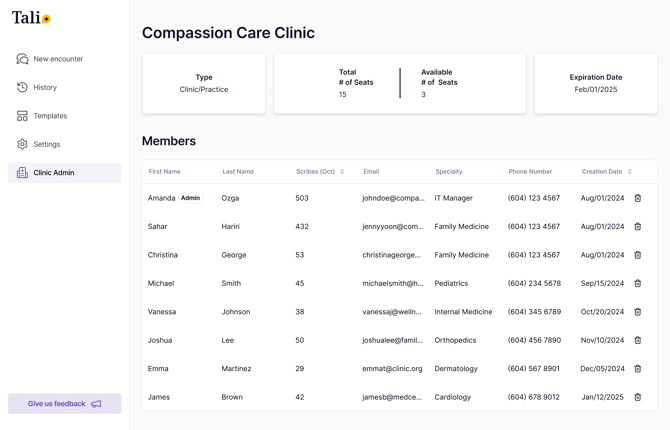The width and height of the screenshot is (670, 430).
Task: Click the Admin badge beside Amanda
Action: [x=190, y=198]
